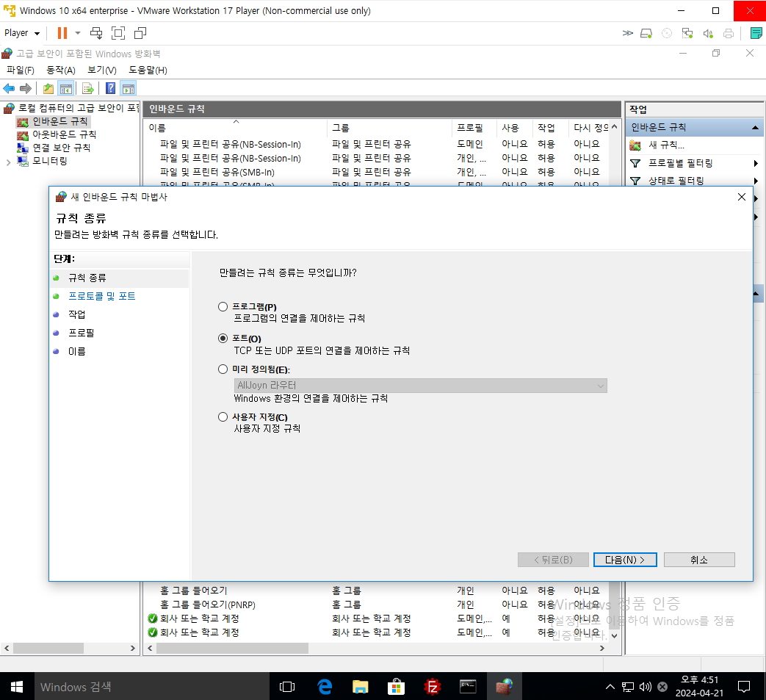This screenshot has width=766, height=700.
Task: Toggle the show/hide console tree icon
Action: (66, 88)
